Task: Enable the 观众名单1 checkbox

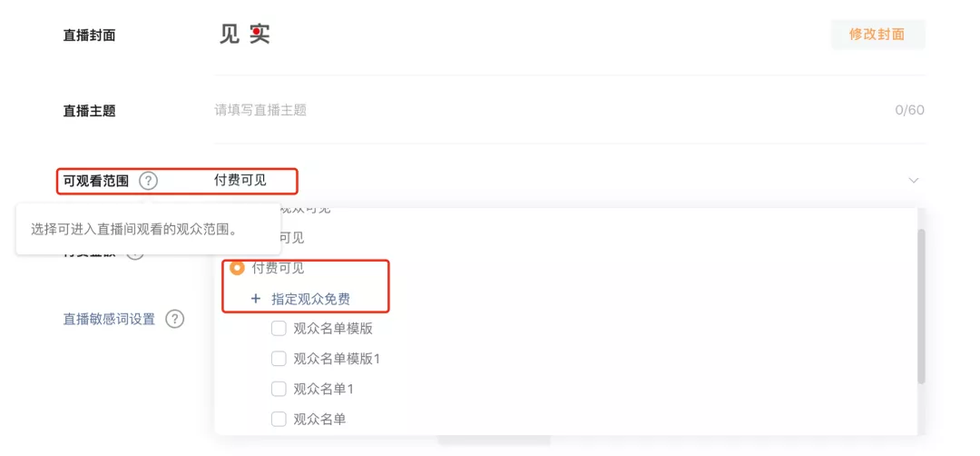Action: pos(279,389)
